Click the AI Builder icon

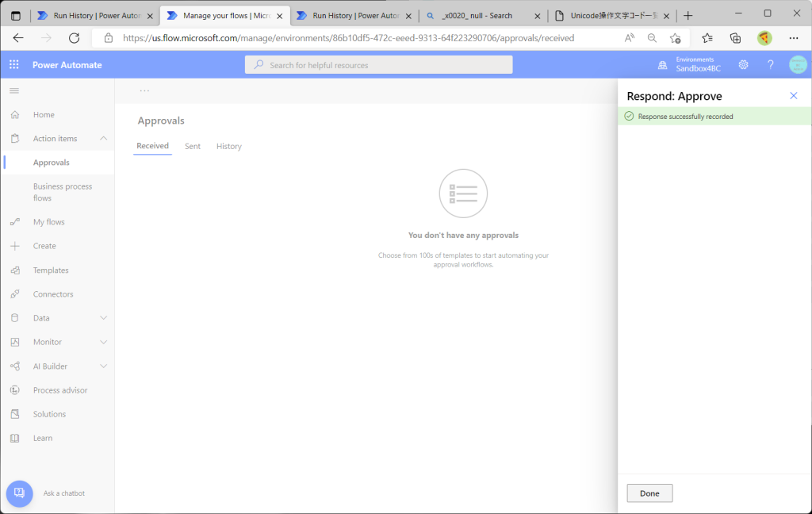point(15,366)
